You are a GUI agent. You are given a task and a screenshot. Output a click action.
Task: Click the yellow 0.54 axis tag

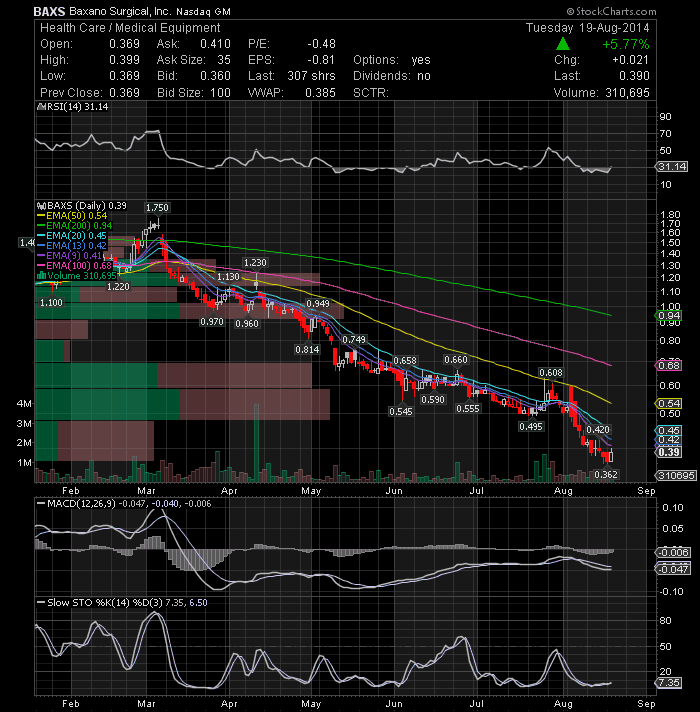669,403
